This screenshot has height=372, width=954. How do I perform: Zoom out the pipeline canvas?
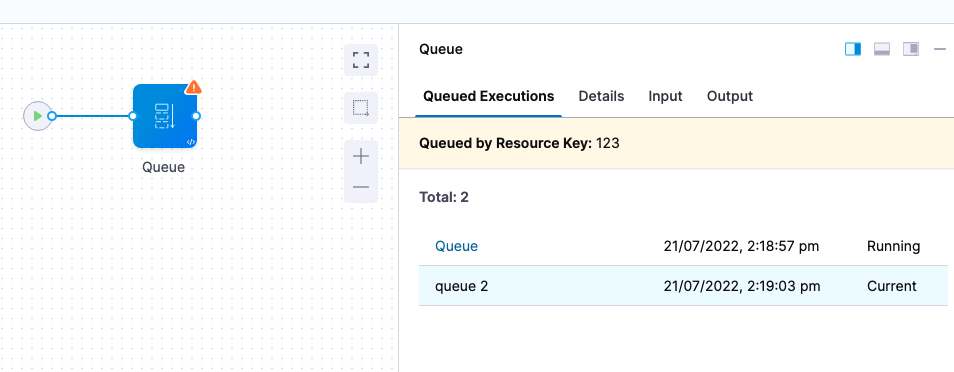coord(361,187)
